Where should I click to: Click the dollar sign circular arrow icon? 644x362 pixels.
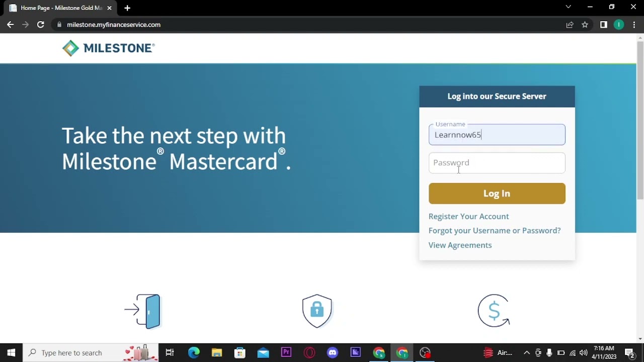494,311
